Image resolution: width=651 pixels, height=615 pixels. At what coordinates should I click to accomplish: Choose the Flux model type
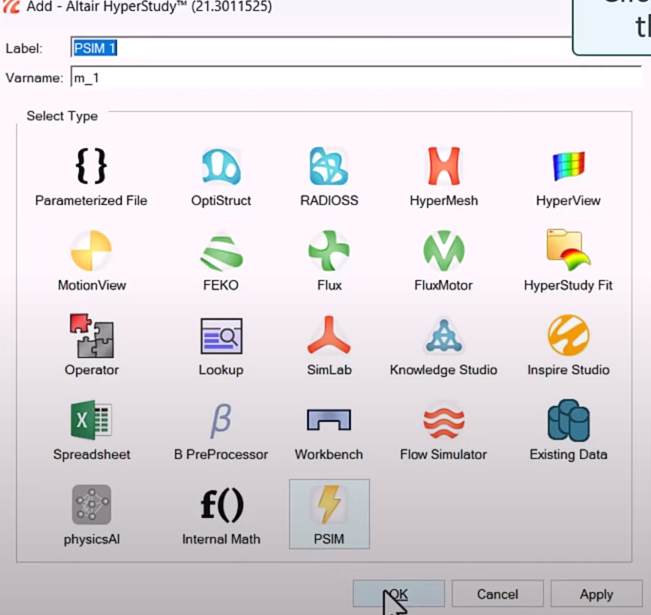(329, 251)
